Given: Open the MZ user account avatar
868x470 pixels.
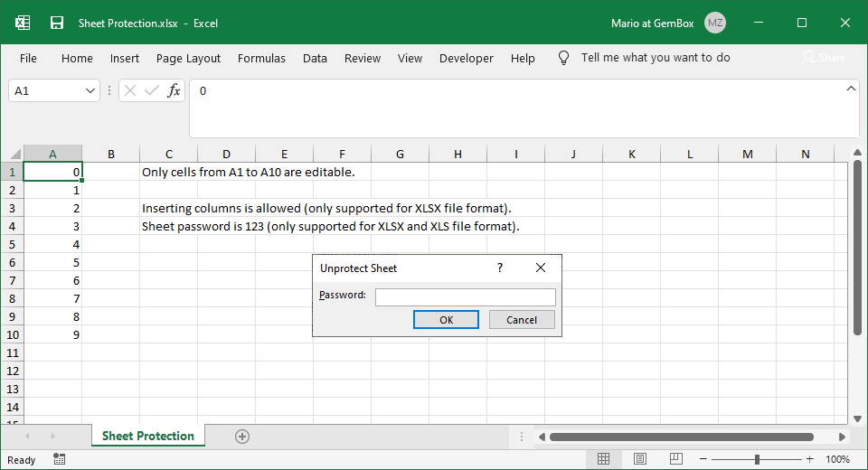Looking at the screenshot, I should (715, 23).
